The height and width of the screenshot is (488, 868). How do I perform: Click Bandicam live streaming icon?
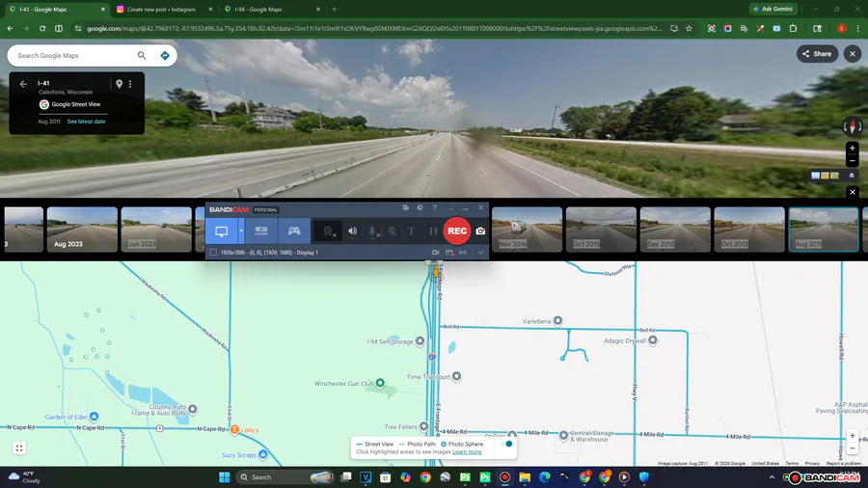(463, 253)
